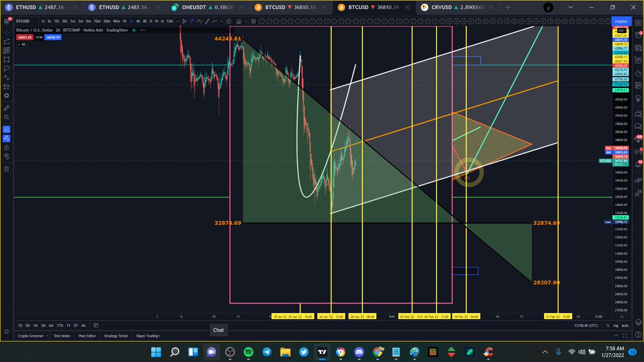Select the D daily timeframe
The width and height of the screenshot is (644, 362).
pos(151,21)
